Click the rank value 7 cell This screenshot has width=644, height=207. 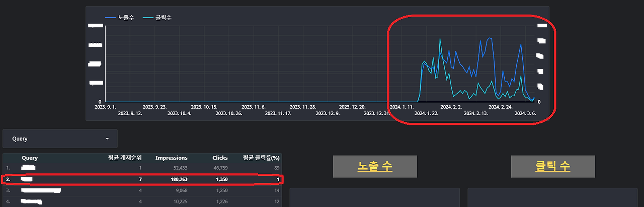[141, 179]
